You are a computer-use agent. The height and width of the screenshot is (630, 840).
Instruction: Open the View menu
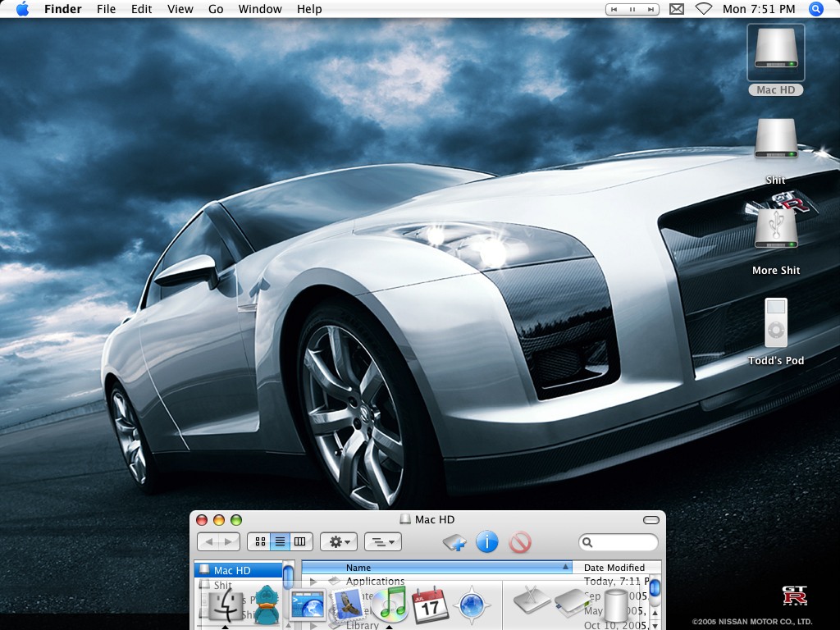tap(180, 9)
